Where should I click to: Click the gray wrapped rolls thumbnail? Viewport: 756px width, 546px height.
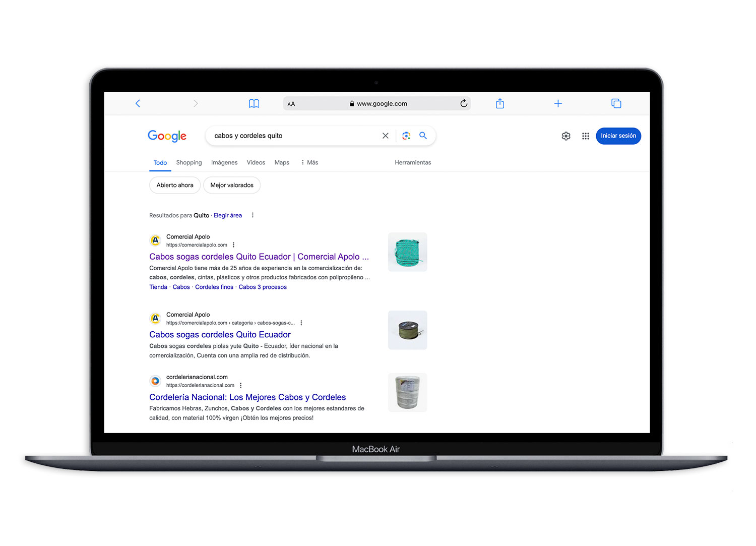coord(408,393)
